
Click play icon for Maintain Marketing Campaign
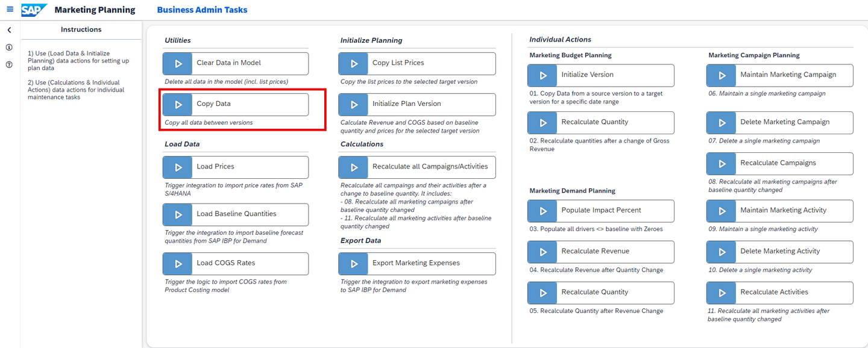pyautogui.click(x=722, y=75)
